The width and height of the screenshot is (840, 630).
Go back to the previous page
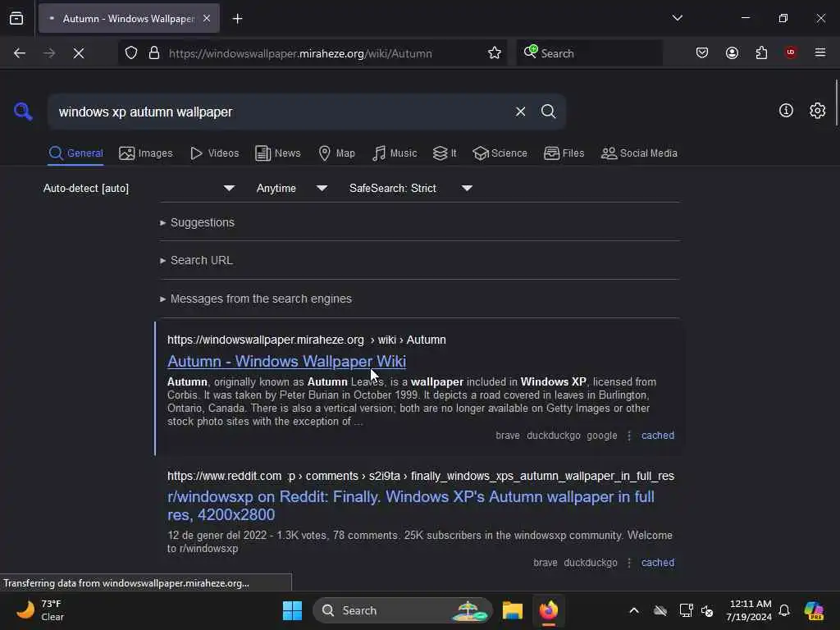click(x=20, y=53)
